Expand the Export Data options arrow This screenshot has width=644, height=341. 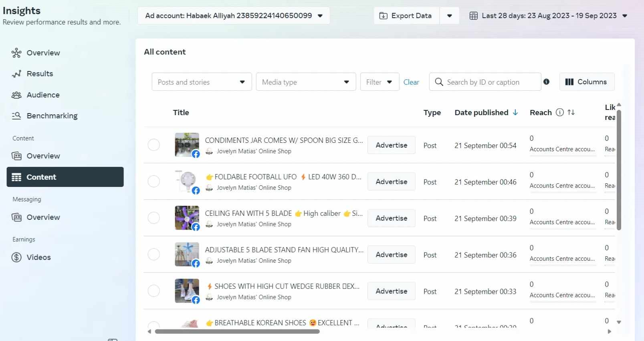[450, 16]
